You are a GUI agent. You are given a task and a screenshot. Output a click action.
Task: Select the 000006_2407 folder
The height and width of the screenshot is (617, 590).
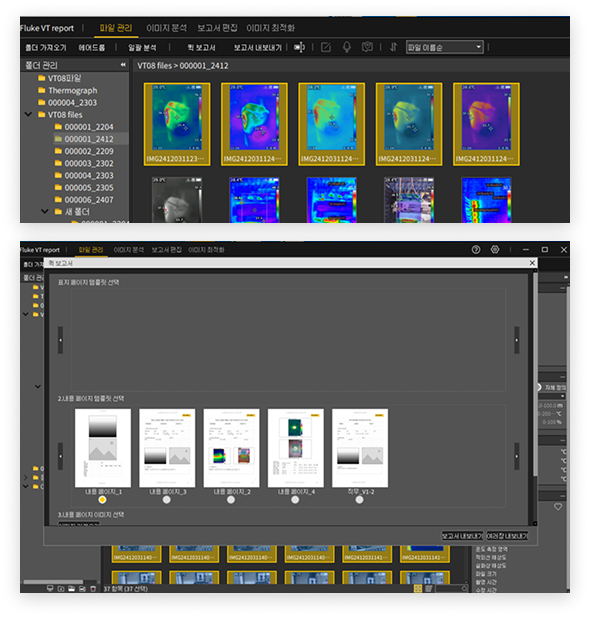click(84, 200)
